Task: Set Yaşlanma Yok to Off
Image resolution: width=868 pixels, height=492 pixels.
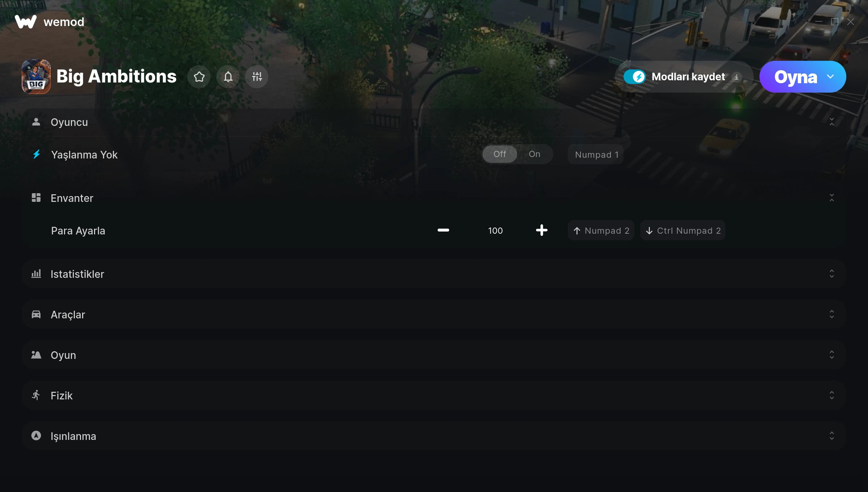Action: pyautogui.click(x=500, y=154)
